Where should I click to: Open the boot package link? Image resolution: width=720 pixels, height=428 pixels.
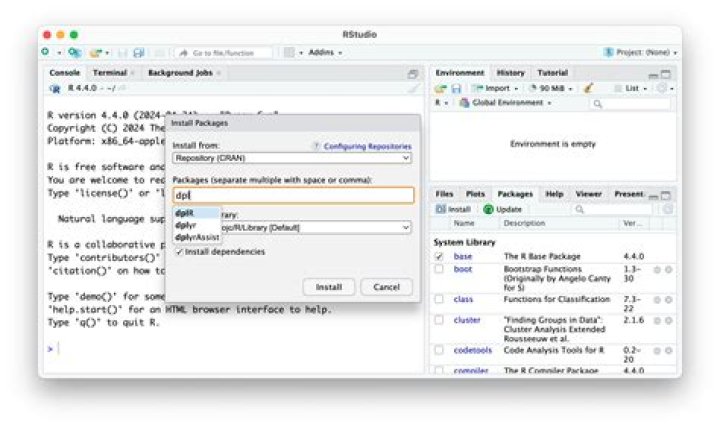click(463, 269)
